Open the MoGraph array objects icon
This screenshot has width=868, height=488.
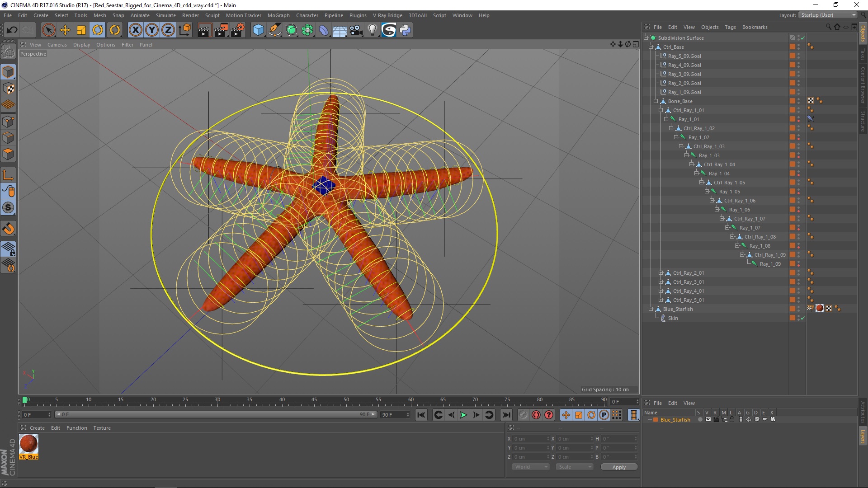[307, 30]
